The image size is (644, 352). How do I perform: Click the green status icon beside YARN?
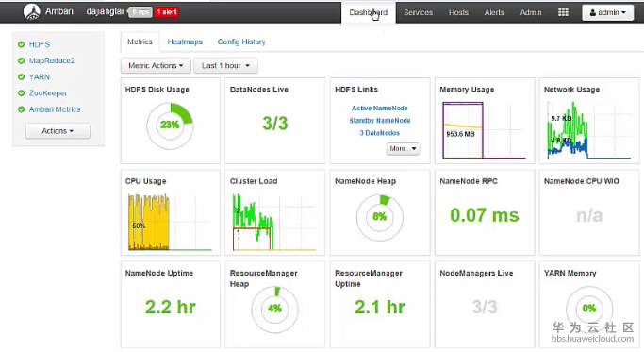21,76
